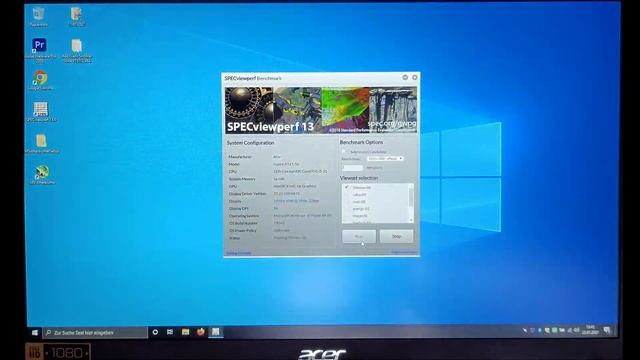Click the Manufacturer label in System Configuration
Image resolution: width=640 pixels, height=360 pixels.
(240, 157)
